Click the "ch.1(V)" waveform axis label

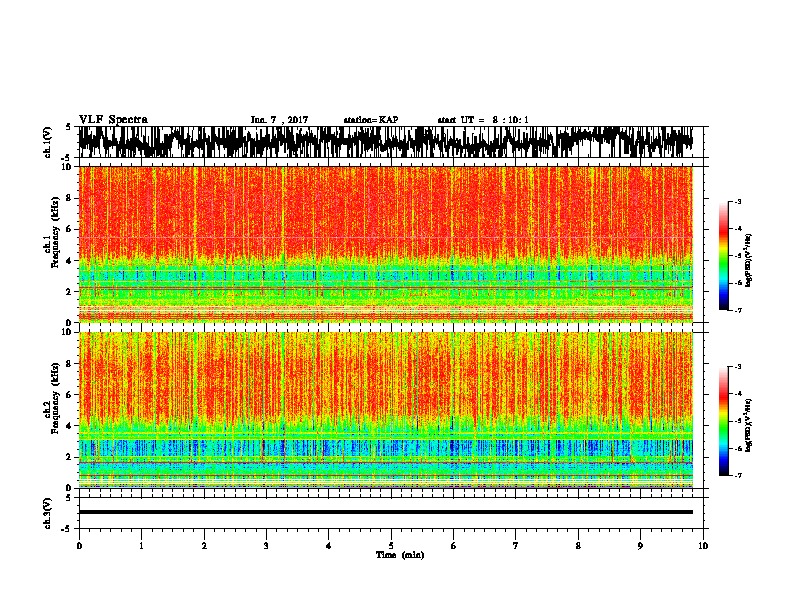(47, 142)
